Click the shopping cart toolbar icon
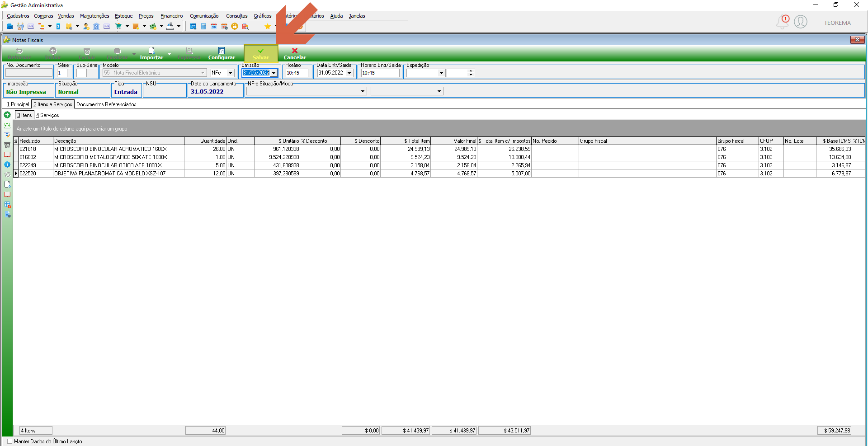 pyautogui.click(x=118, y=26)
